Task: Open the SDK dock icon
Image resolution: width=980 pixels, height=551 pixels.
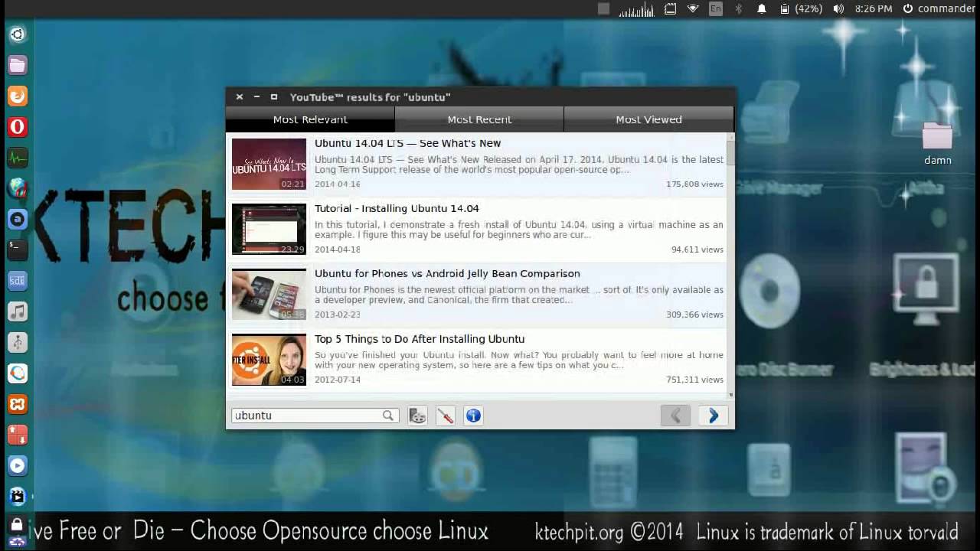Action: click(x=17, y=281)
